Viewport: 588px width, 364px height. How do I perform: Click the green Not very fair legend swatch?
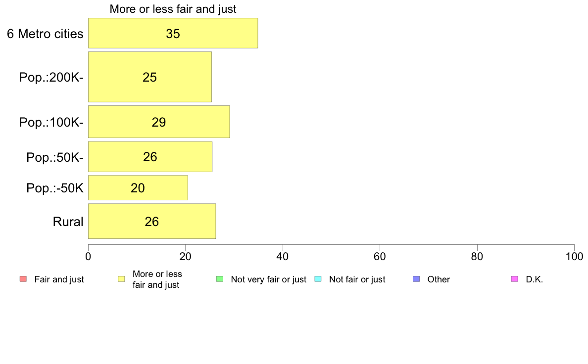click(x=220, y=279)
